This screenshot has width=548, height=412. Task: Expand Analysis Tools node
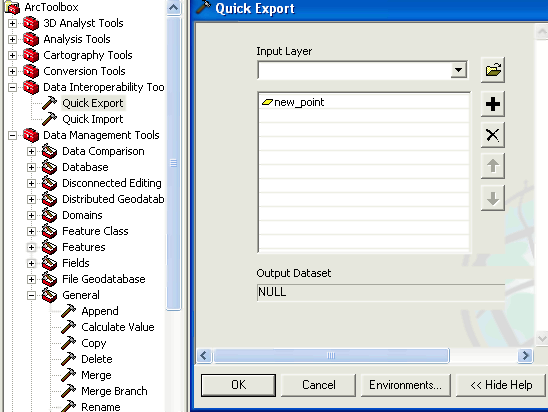(12, 39)
